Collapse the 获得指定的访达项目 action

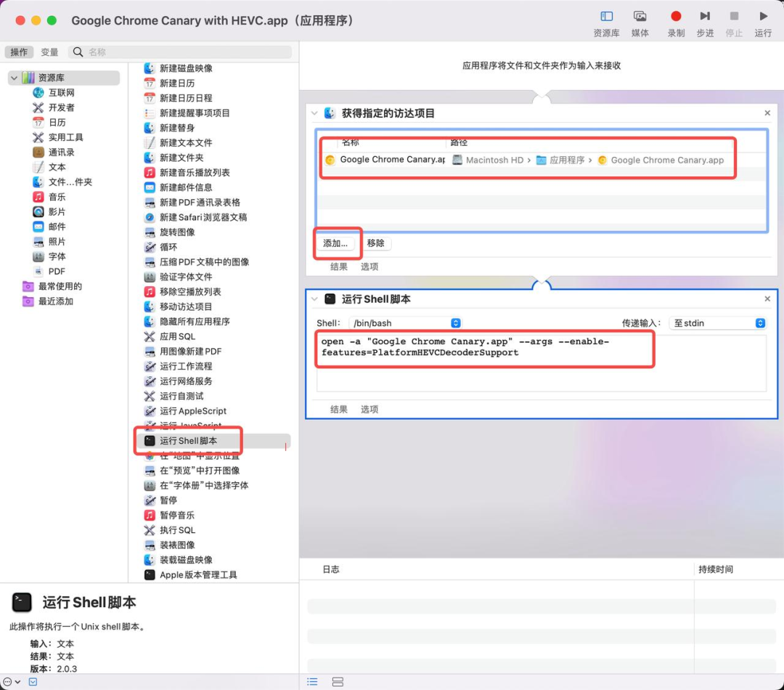(x=315, y=113)
